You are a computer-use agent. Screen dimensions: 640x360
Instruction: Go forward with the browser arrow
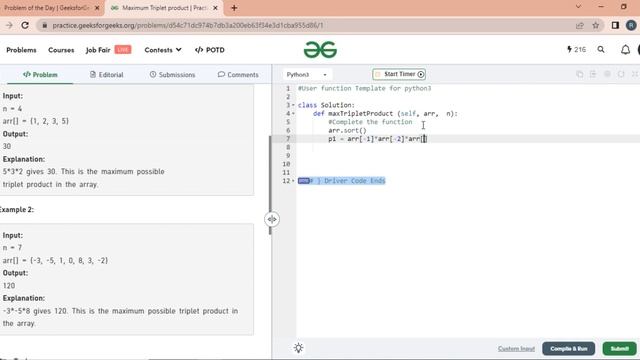click(9, 25)
